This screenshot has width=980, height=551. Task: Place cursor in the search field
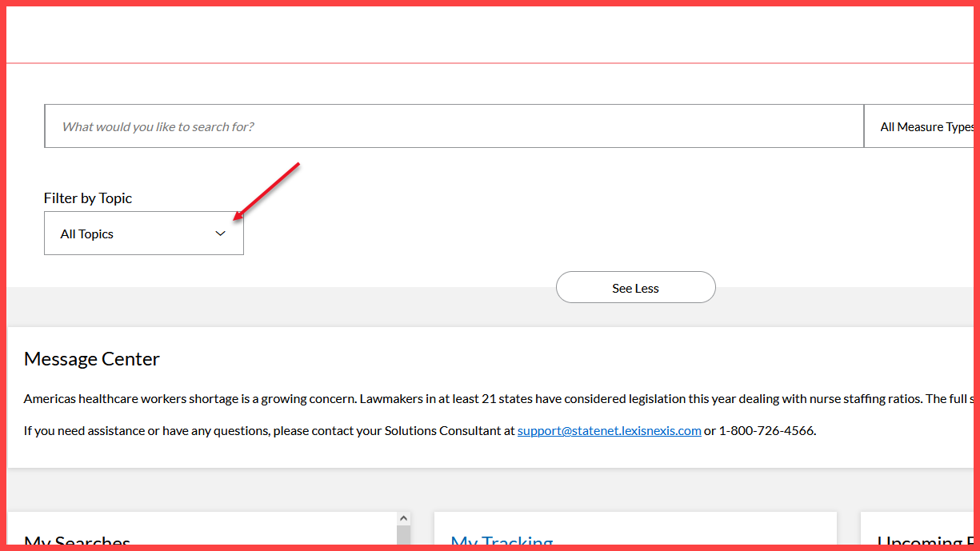[x=454, y=126]
